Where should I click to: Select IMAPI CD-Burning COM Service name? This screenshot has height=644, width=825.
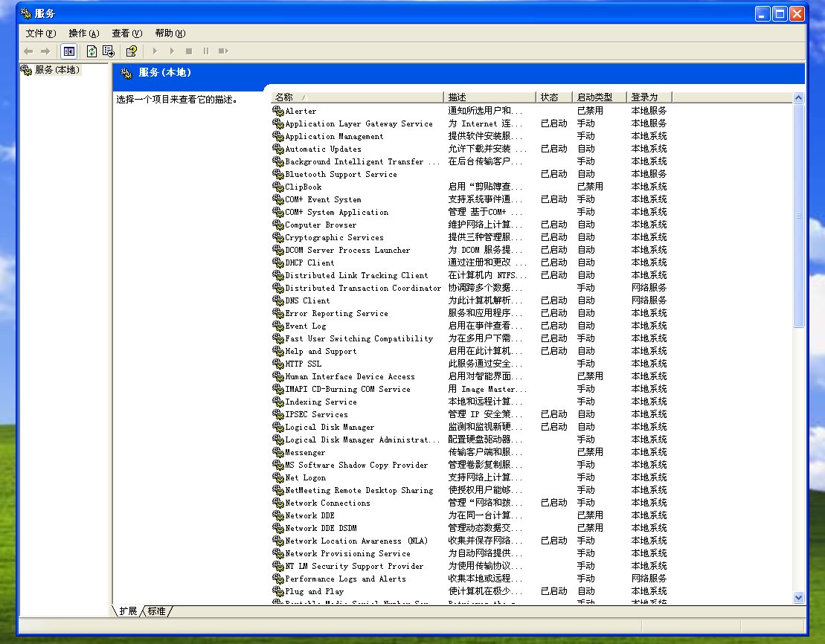coord(348,389)
